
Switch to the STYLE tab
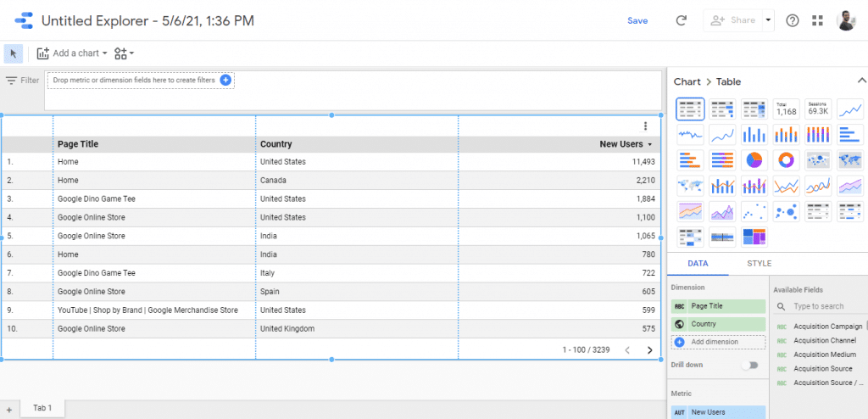pos(759,264)
